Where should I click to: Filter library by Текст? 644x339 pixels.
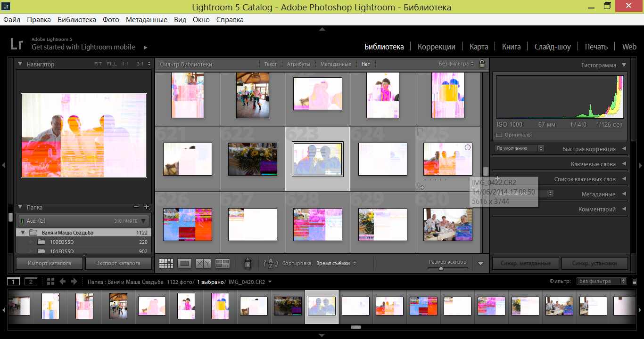271,64
